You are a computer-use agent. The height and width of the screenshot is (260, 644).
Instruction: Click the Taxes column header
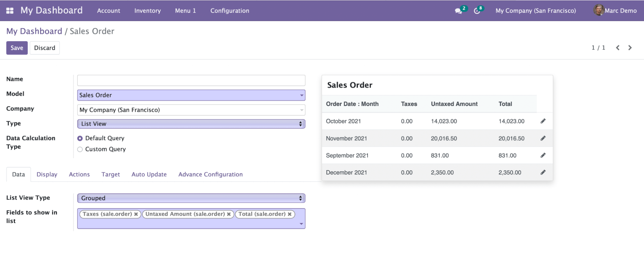pos(409,104)
